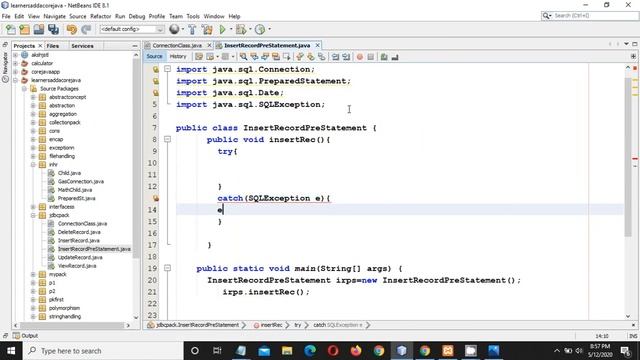The width and height of the screenshot is (640, 360).
Task: Click the Projects panel horizontal scrollbar
Action: pyautogui.click(x=72, y=325)
